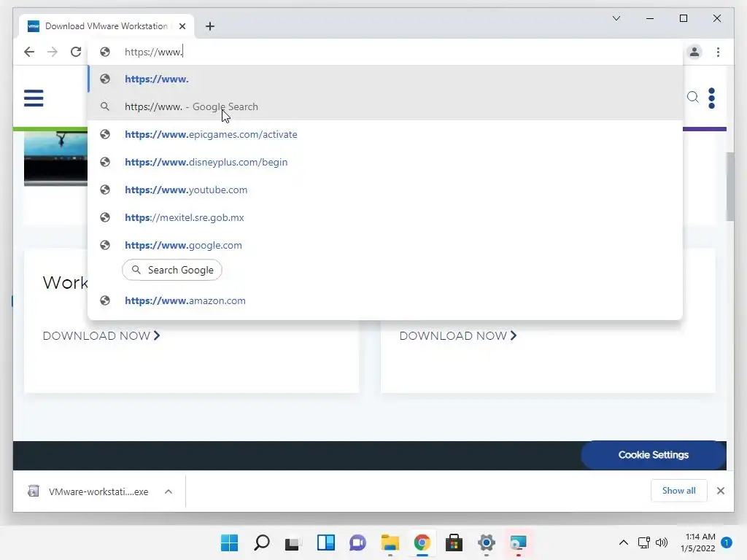The image size is (747, 560).
Task: Select the youtube.com suggestion
Action: point(385,190)
